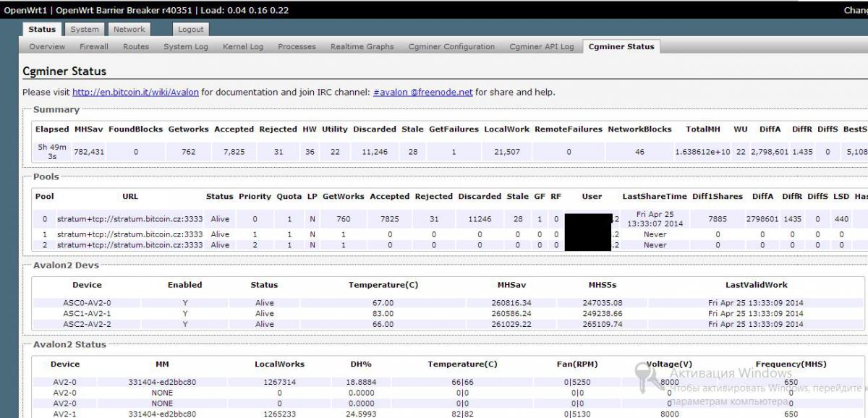Click the DiffA value 2,798,601 in Summary
The width and height of the screenshot is (868, 418).
pyautogui.click(x=769, y=152)
